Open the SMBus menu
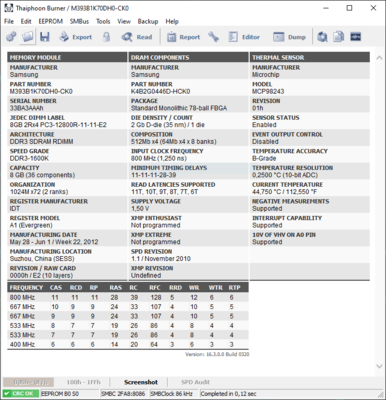 [79, 21]
